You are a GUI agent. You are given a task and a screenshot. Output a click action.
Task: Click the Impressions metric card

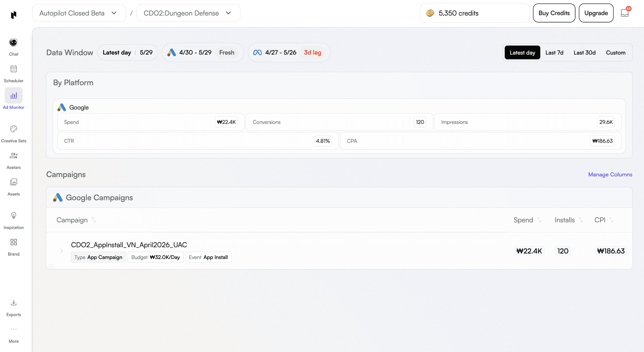pos(528,122)
